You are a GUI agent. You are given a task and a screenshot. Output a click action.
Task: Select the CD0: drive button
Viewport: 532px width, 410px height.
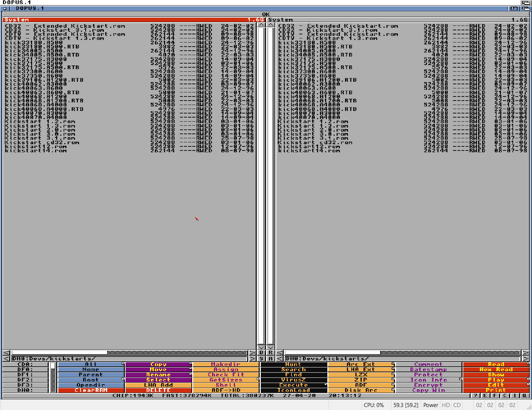25,364
